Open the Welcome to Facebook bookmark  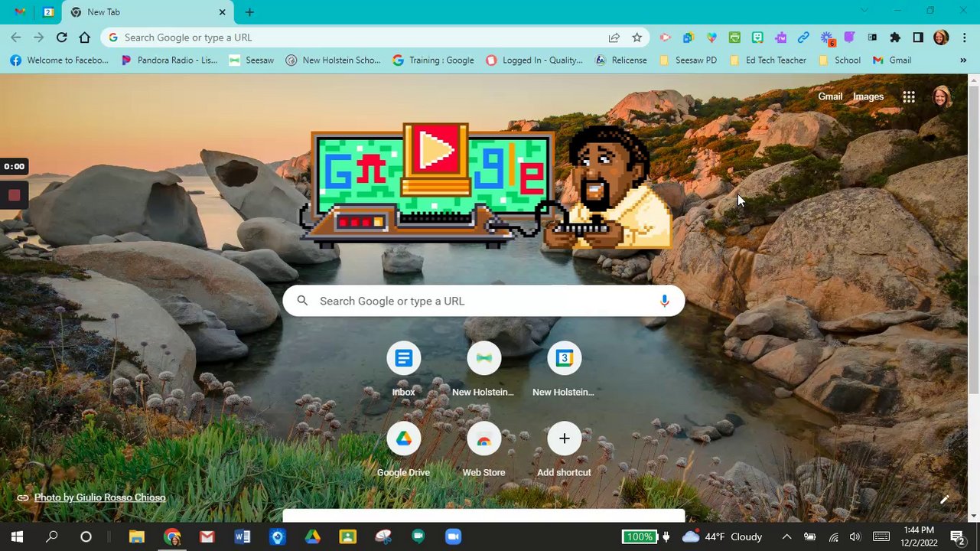point(60,60)
